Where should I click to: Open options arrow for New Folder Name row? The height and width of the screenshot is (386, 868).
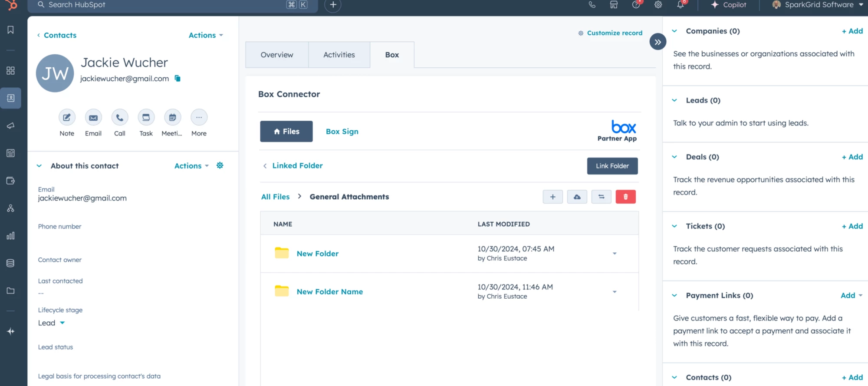(x=615, y=292)
